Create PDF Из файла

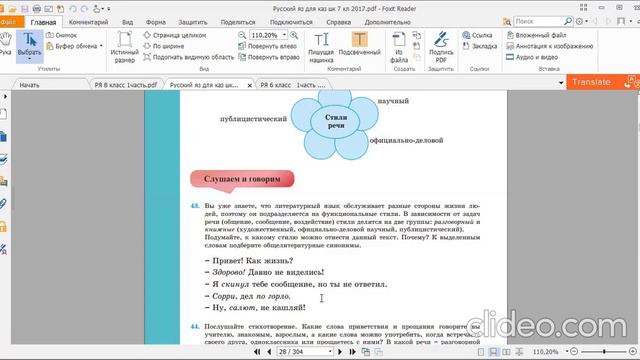point(399,47)
